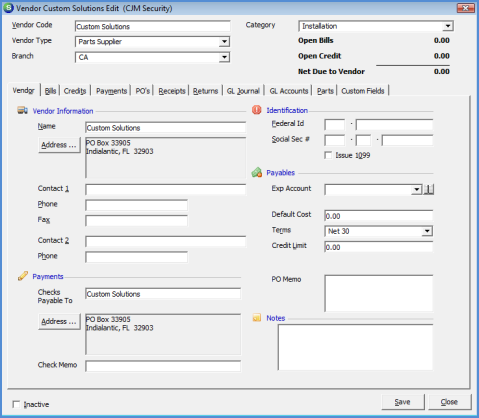Click the Payments pencil icon
This screenshot has height=418, width=479.
[23, 276]
